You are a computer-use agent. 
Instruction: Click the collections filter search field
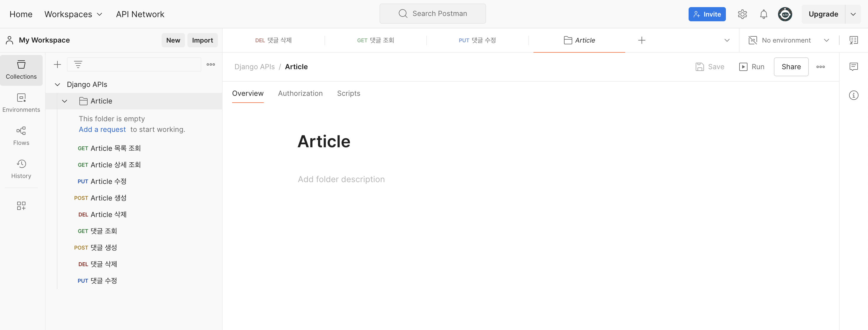tap(134, 64)
